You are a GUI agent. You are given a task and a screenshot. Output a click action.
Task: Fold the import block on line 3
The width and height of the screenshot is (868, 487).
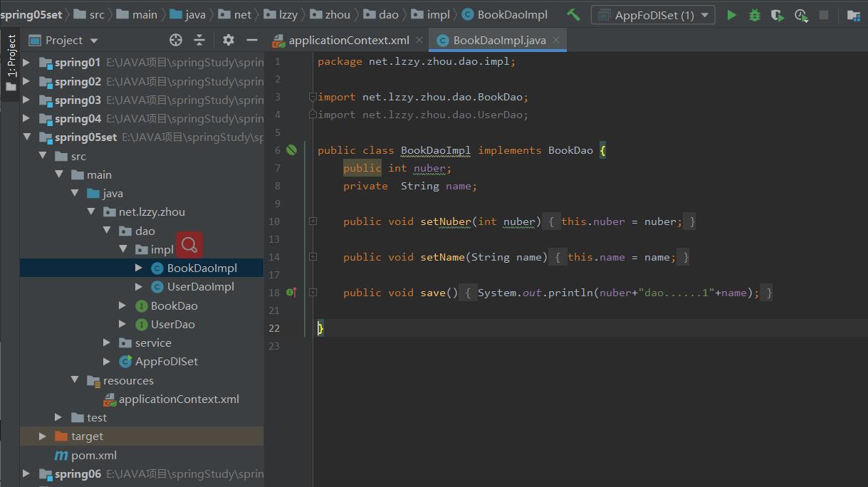313,97
